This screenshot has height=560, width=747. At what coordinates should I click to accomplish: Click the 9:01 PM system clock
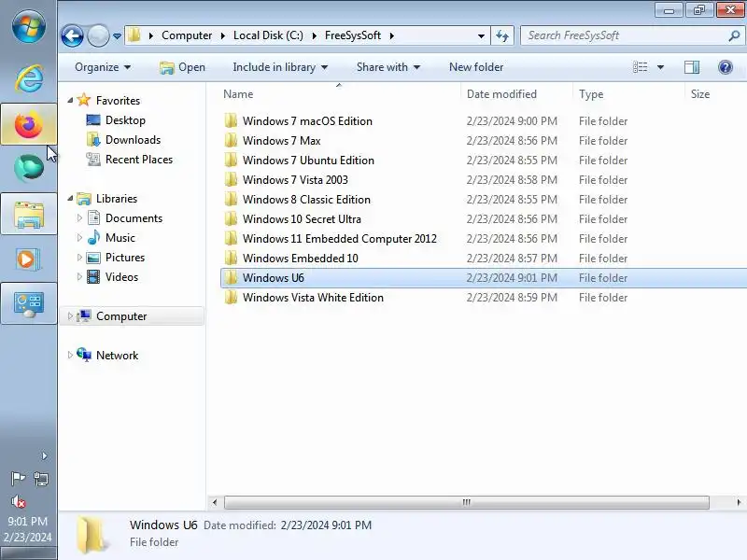28,522
